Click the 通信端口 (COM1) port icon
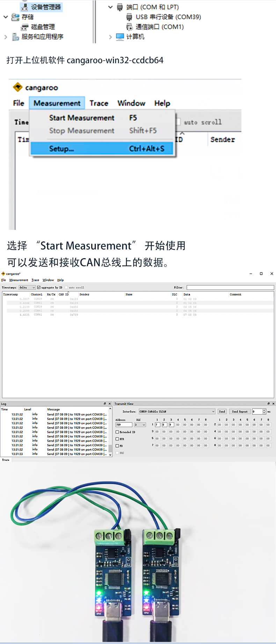This screenshot has width=276, height=644. 129,27
